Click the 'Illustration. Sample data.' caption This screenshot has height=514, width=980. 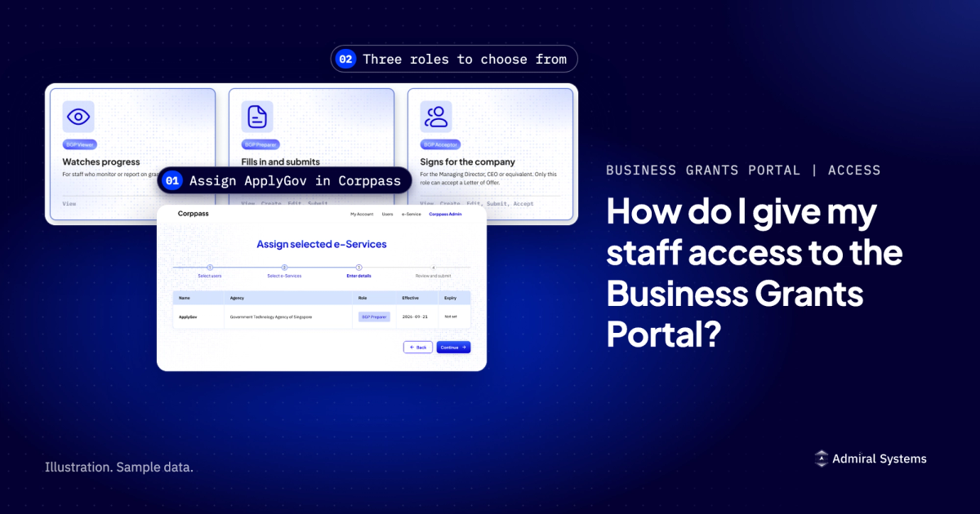coord(119,467)
